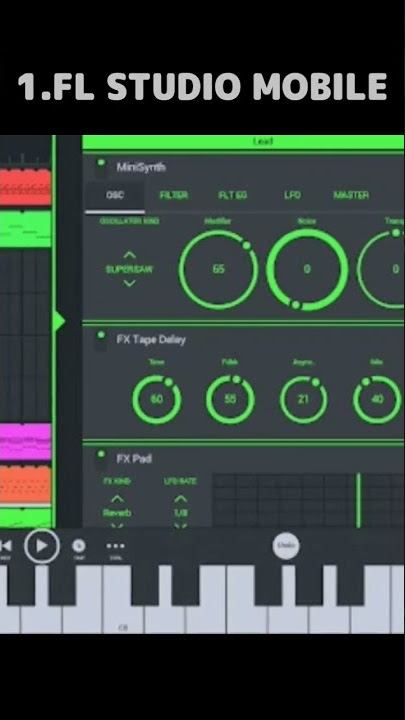Switch to the MASTER tab
The image size is (405, 720).
pyautogui.click(x=351, y=196)
